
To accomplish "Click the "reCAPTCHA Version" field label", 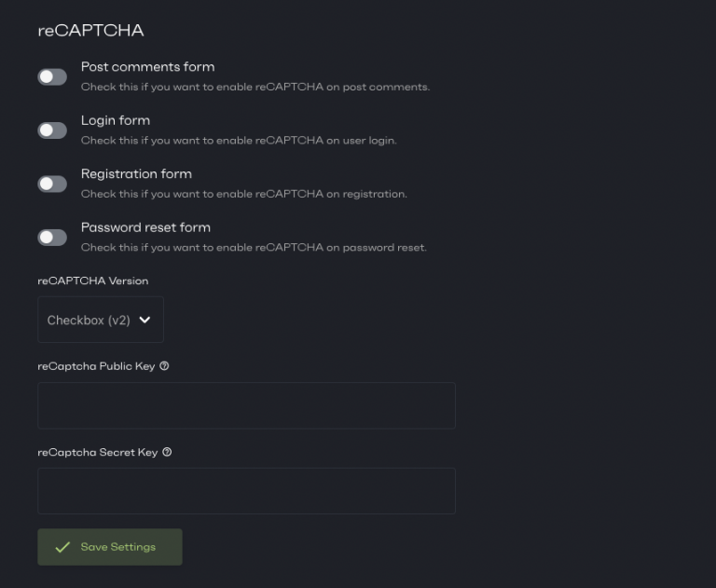I will coord(92,280).
